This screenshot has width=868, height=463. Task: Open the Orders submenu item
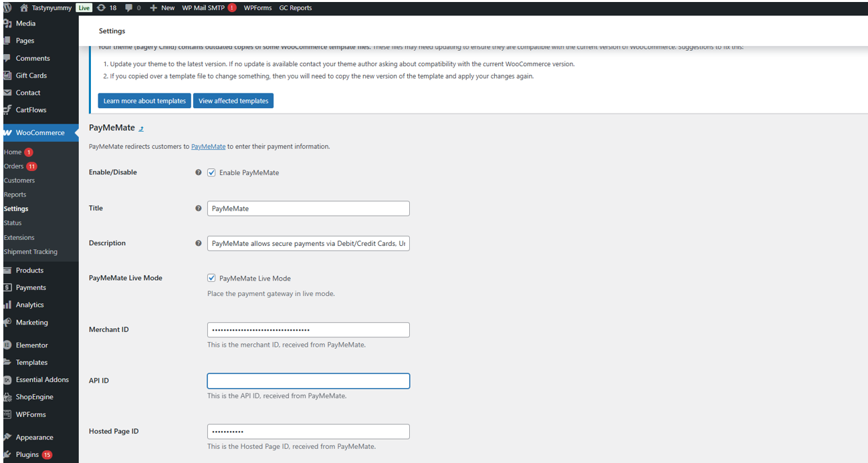tap(14, 166)
